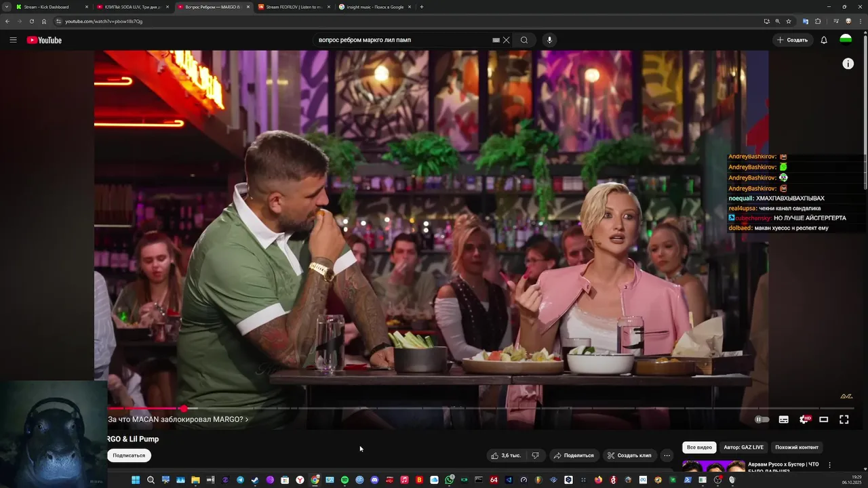Switch to insight music Google tab

tap(374, 7)
